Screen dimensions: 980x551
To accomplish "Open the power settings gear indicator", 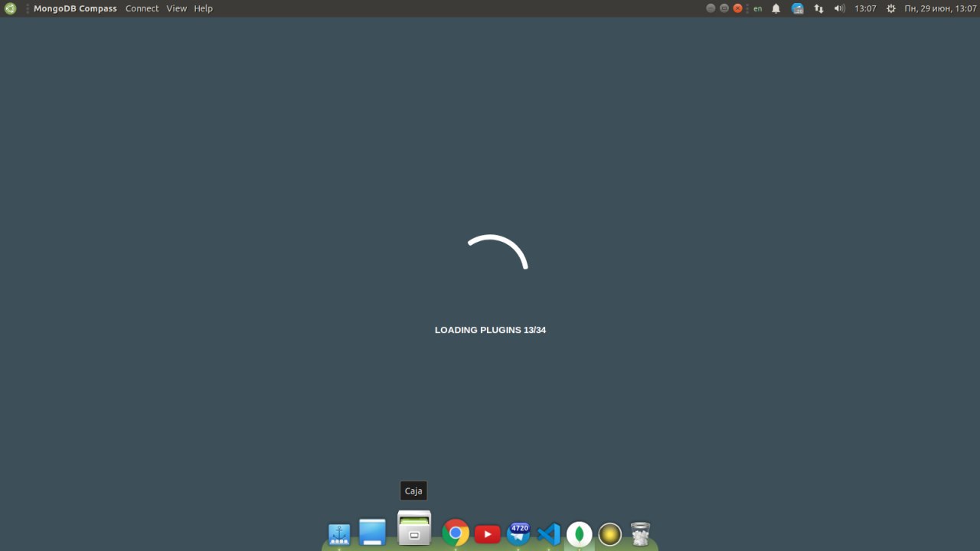I will click(891, 8).
